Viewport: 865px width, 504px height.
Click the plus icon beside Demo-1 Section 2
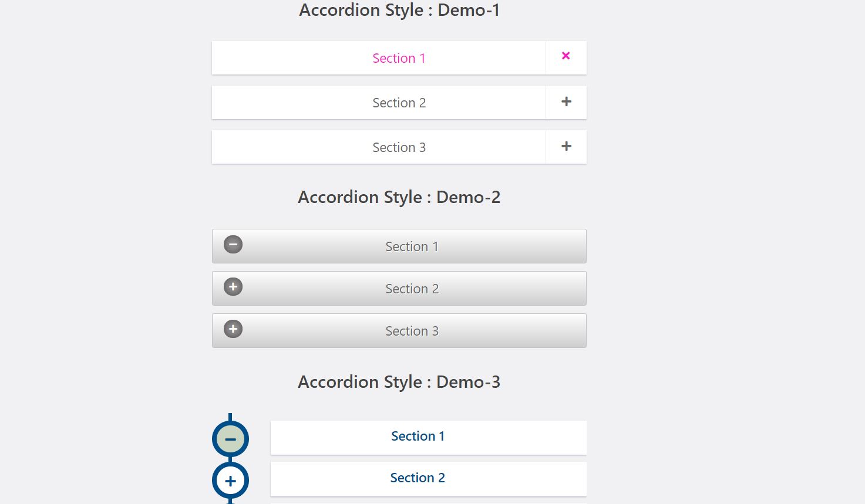click(x=566, y=102)
